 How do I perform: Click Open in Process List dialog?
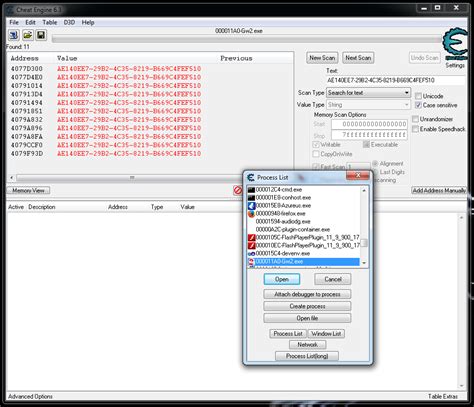pyautogui.click(x=282, y=279)
